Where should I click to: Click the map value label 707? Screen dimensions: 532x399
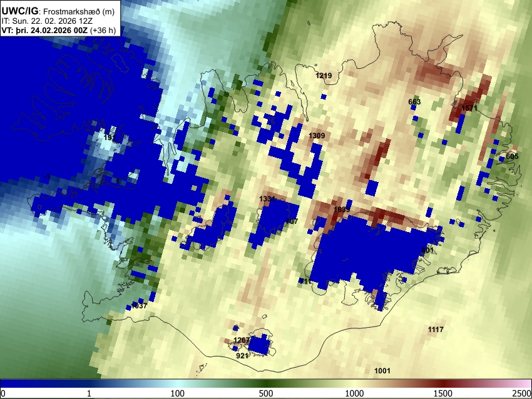point(292,221)
